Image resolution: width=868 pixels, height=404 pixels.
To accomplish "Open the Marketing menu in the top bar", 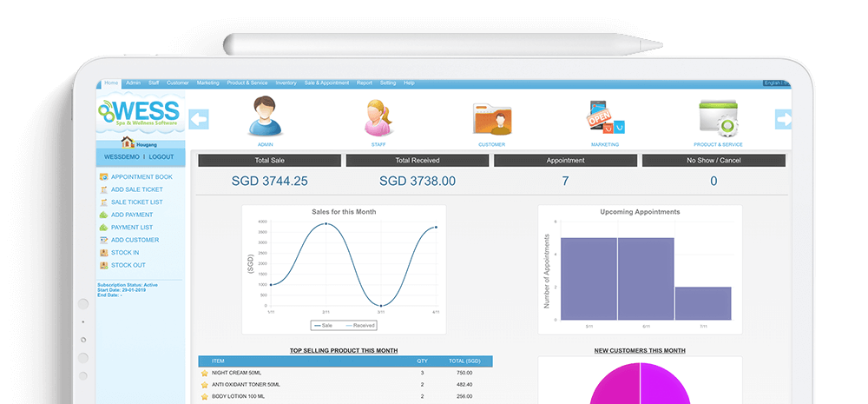I will pos(207,83).
